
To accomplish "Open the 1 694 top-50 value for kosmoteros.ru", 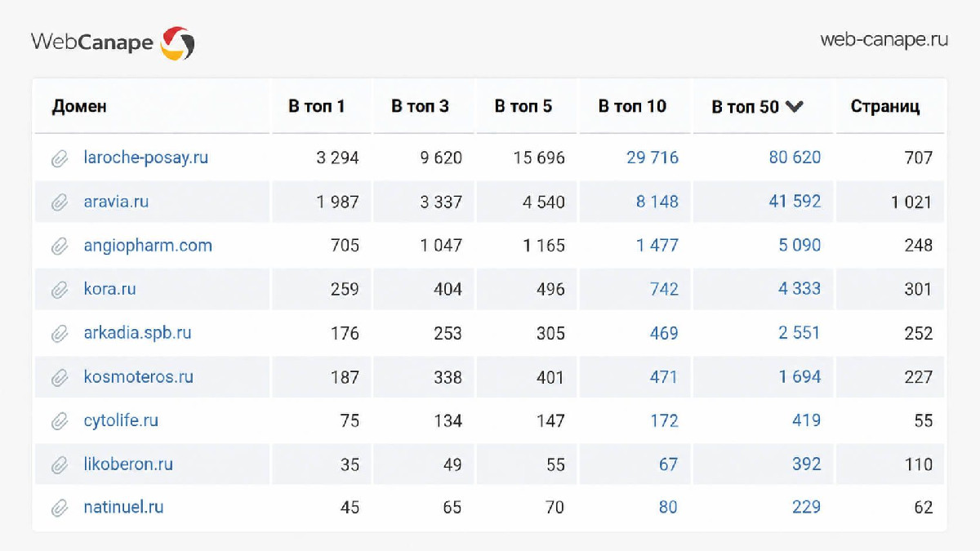I will coord(800,376).
